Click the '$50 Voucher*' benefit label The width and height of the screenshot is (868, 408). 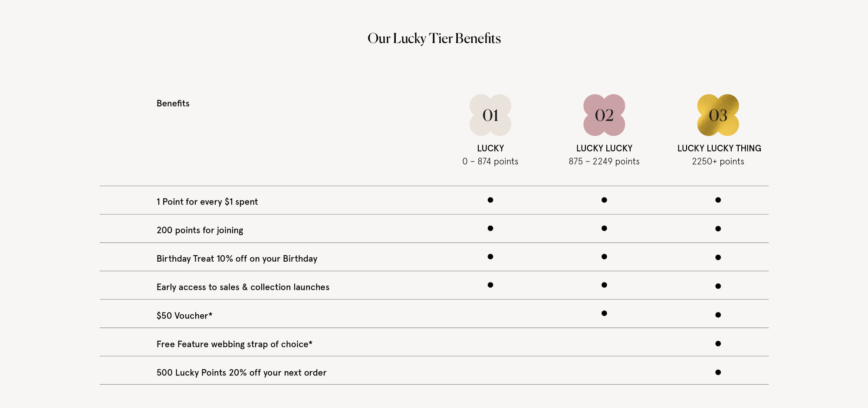tap(184, 316)
